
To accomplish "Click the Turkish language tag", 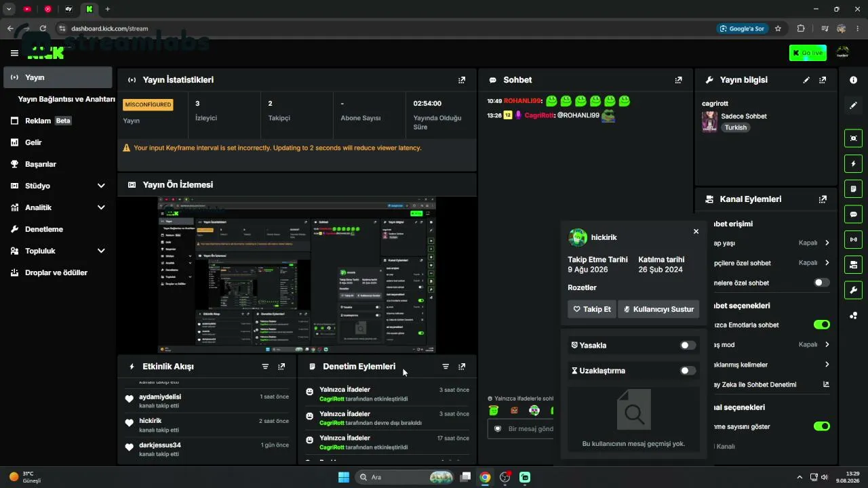I will coord(736,127).
